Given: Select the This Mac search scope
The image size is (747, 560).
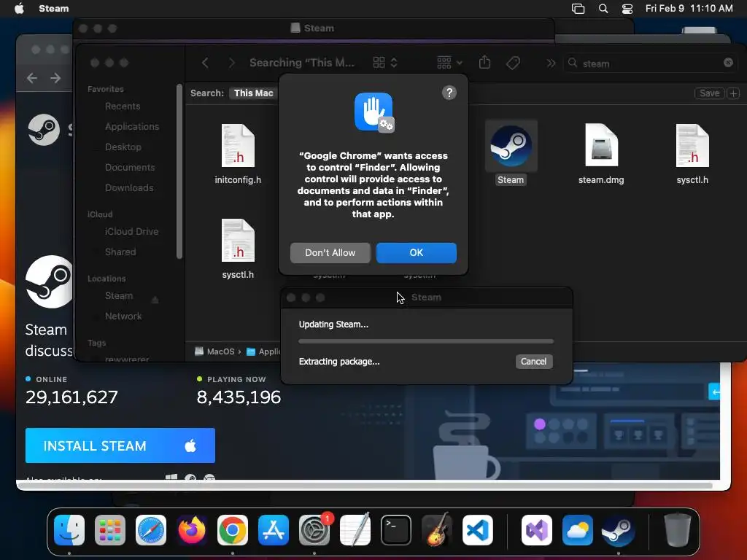Looking at the screenshot, I should pyautogui.click(x=253, y=93).
